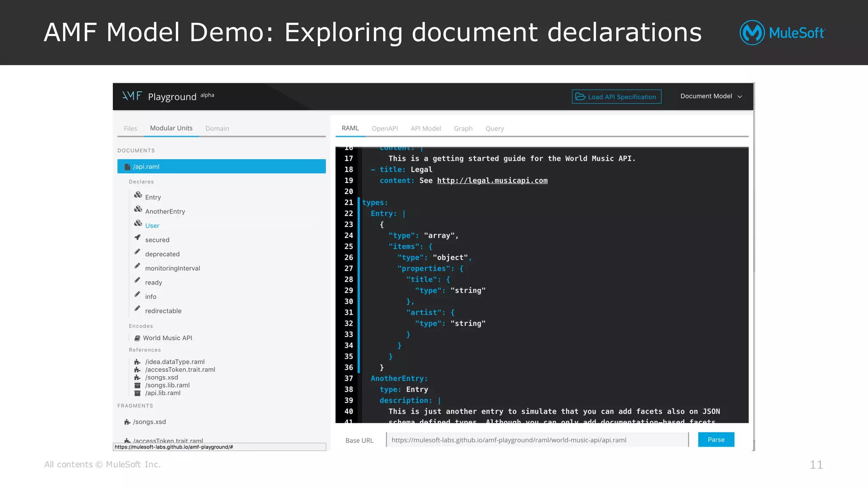Viewport: 868px width, 488px height.
Task: Select the secured declaration
Action: [x=157, y=240]
